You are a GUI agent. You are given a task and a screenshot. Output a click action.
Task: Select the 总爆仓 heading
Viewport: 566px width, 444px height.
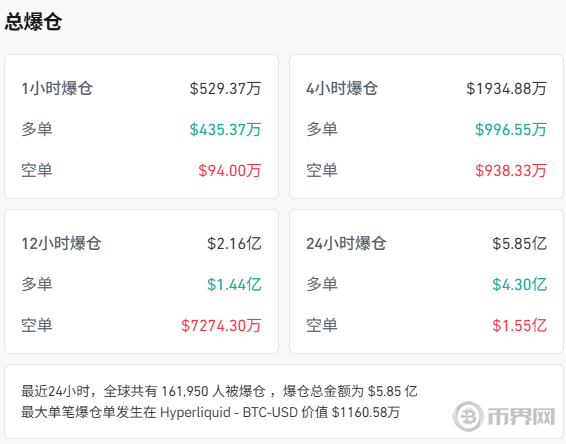coord(33,21)
